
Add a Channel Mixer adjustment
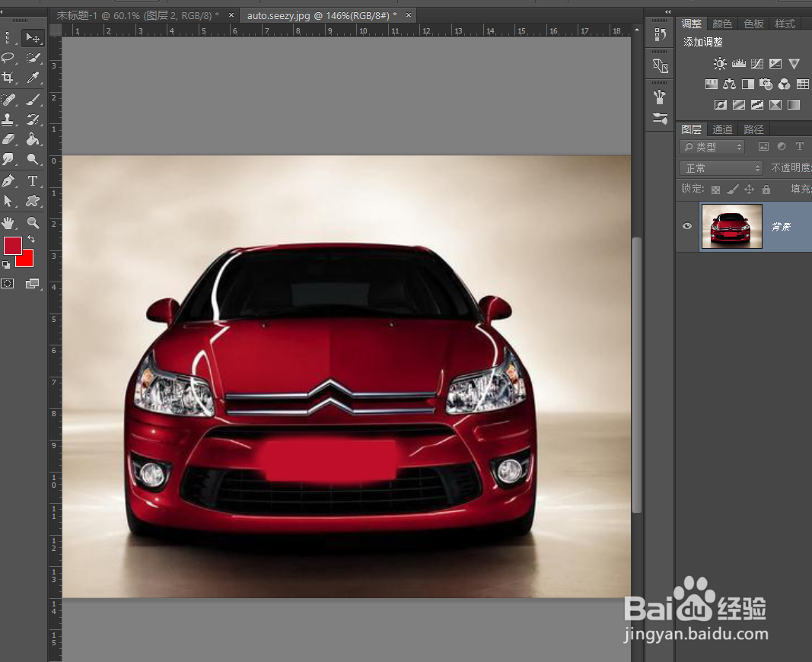(x=785, y=84)
